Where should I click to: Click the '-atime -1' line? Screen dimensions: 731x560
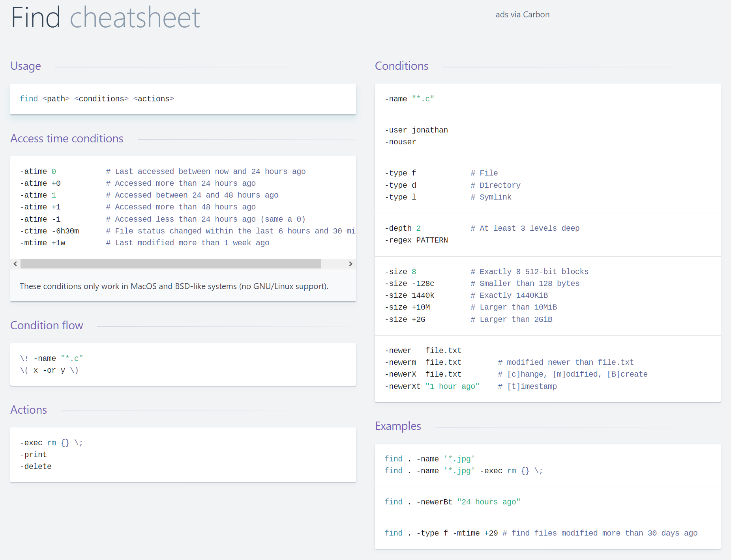pyautogui.click(x=163, y=219)
